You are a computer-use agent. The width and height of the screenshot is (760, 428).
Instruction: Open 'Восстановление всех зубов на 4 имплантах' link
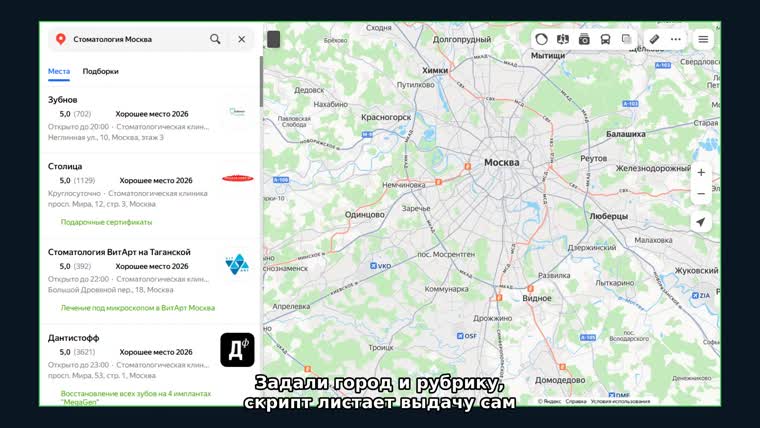point(136,397)
